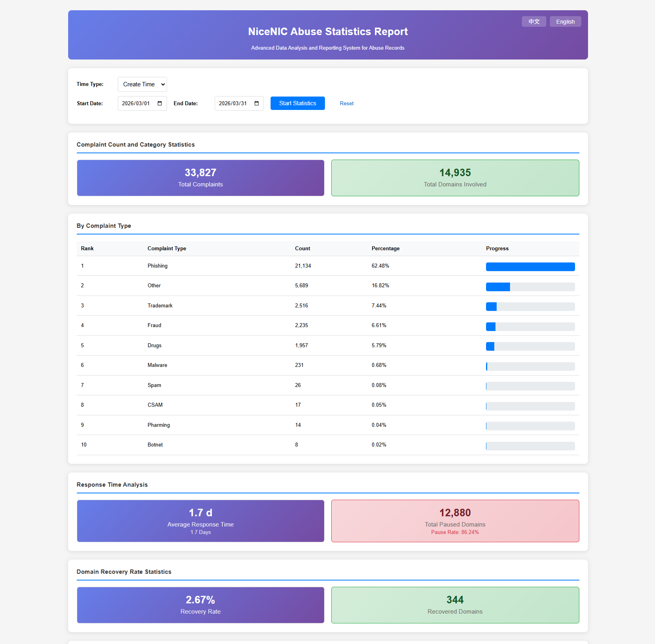Switch language to English
Viewport: 655px width, 644px height.
pyautogui.click(x=565, y=22)
